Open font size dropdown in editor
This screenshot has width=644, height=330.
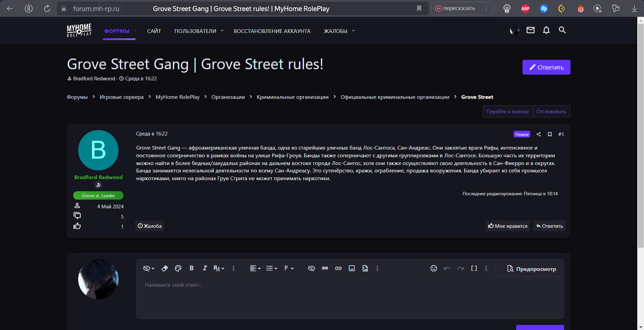point(219,268)
